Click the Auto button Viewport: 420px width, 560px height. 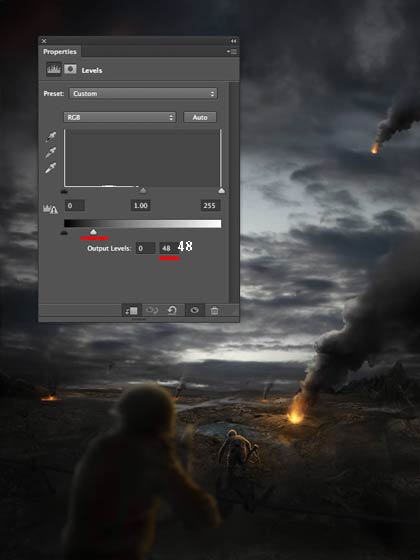pos(200,117)
